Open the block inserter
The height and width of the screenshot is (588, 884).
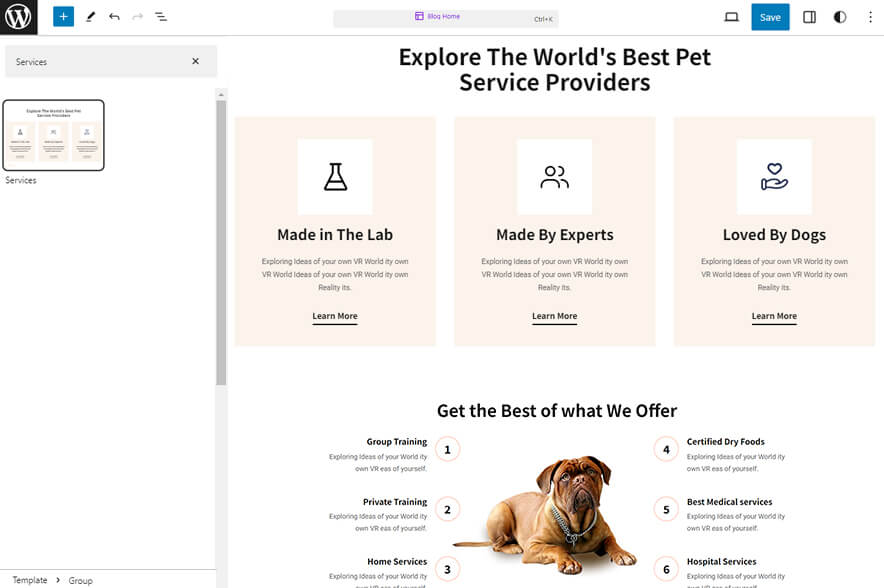point(63,17)
